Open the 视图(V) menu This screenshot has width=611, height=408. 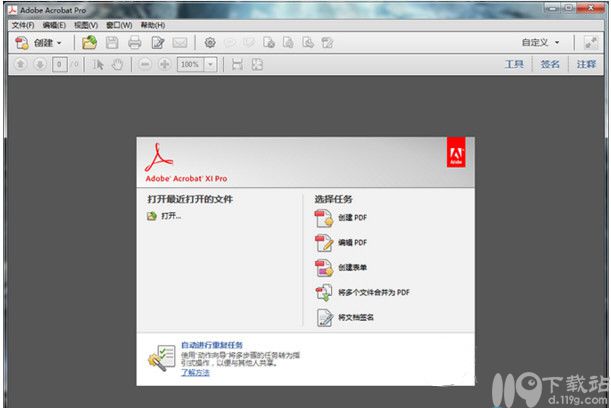coord(86,25)
